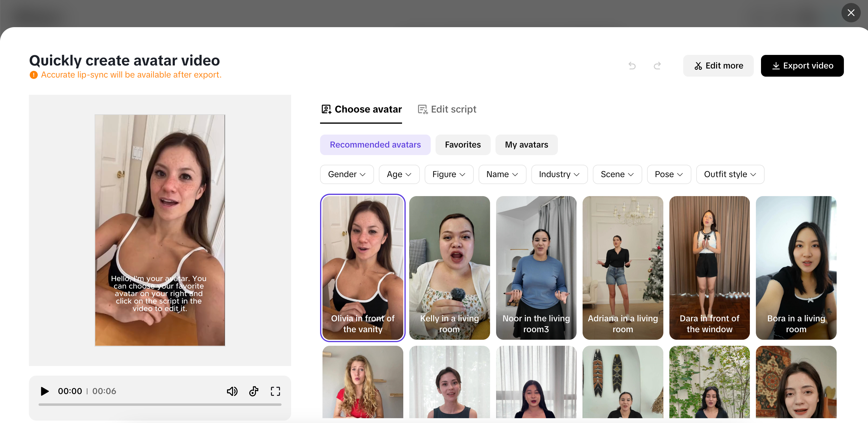Play the avatar preview video
This screenshot has height=423, width=868.
click(45, 391)
